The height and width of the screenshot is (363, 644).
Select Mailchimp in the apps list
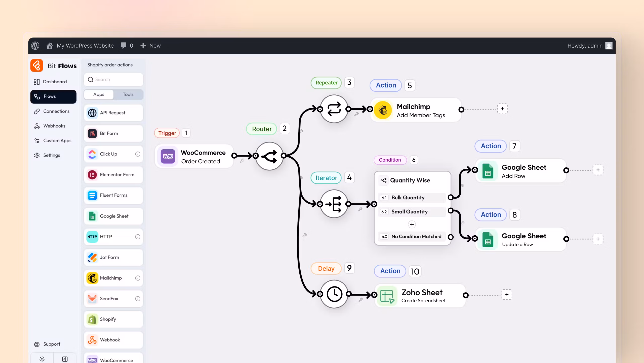pos(113,278)
